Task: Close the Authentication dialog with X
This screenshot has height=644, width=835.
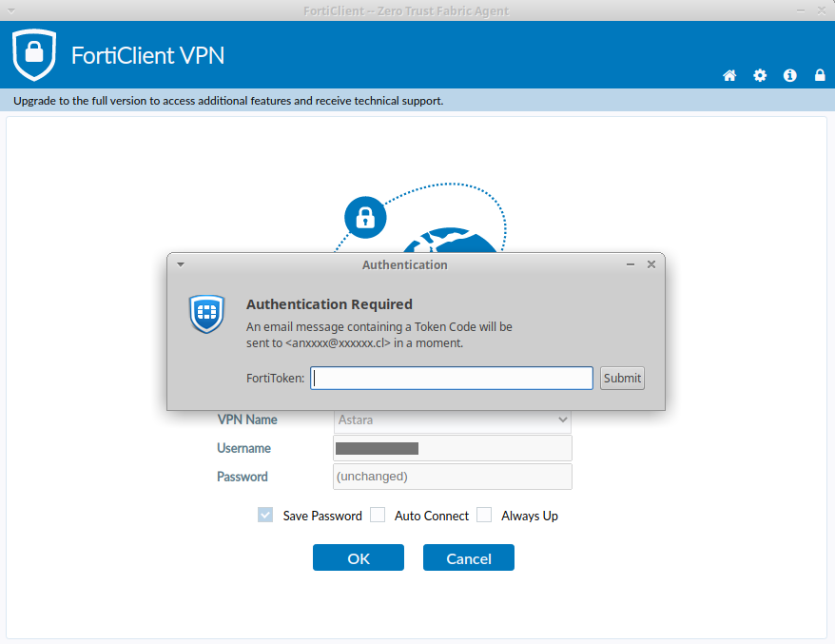Action: click(651, 264)
